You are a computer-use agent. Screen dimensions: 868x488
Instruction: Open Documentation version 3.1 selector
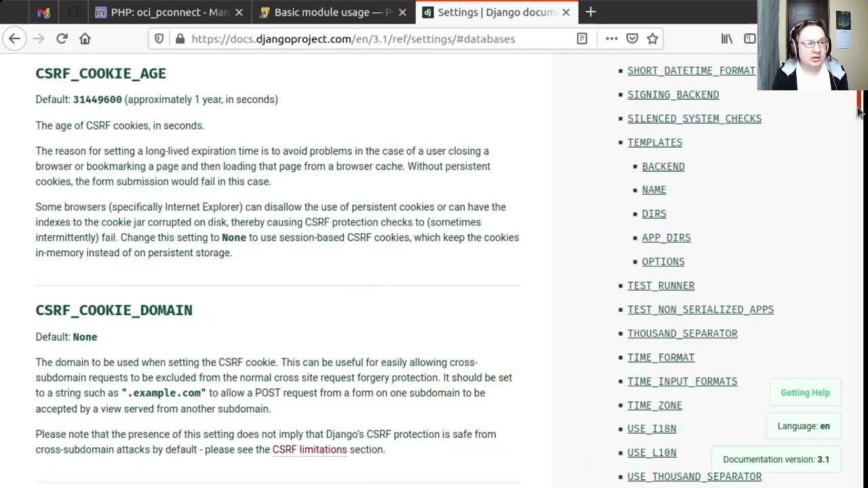coord(776,460)
